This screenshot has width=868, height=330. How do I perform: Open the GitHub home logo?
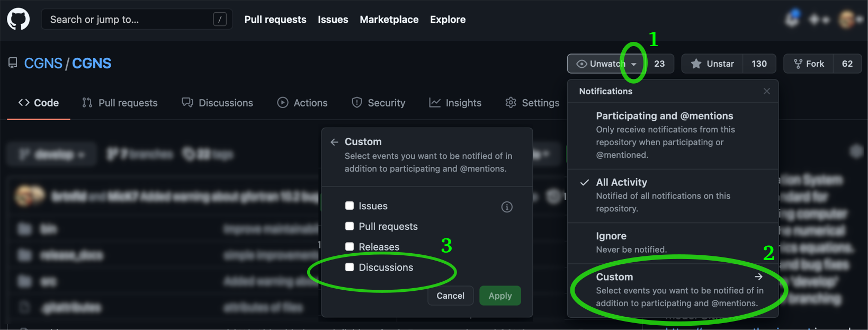pyautogui.click(x=19, y=20)
